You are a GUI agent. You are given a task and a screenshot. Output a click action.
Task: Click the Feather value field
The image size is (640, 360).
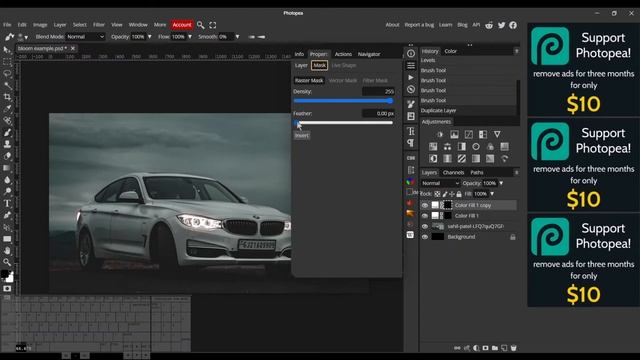[x=378, y=113]
